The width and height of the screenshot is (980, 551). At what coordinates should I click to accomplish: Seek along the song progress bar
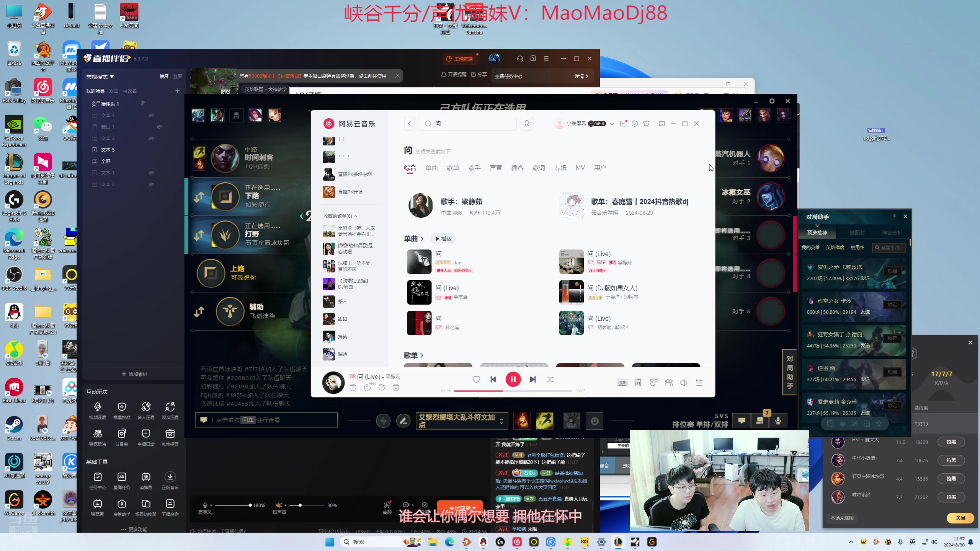tap(513, 391)
